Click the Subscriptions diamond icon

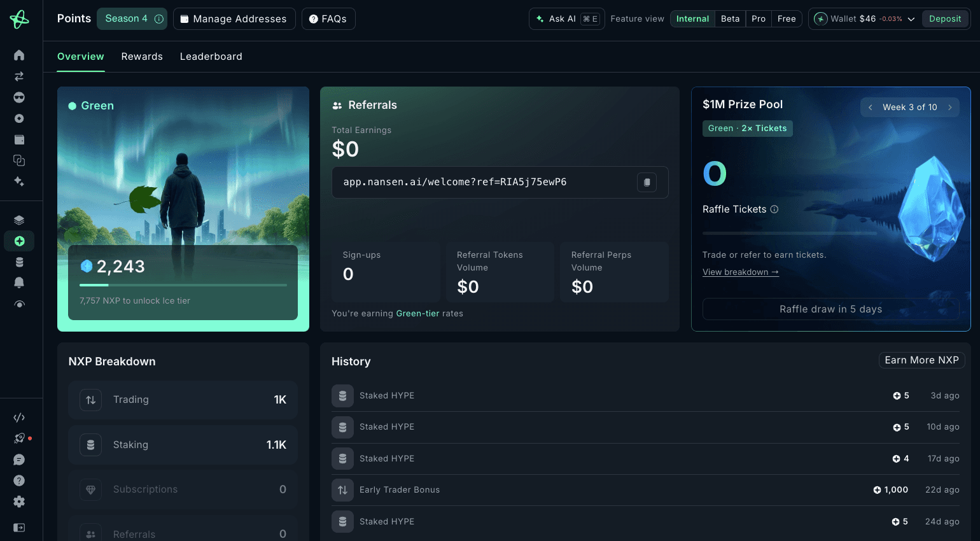click(x=90, y=489)
